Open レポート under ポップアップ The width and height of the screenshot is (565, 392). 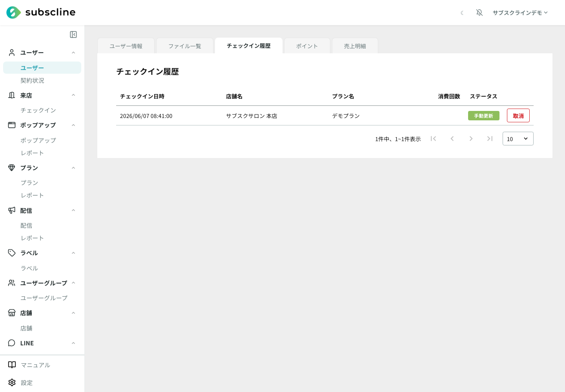pos(32,153)
